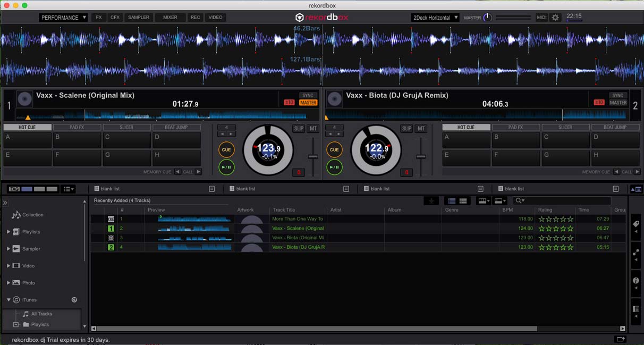
Task: Click deck 2 loop double right arrow
Action: [339, 134]
